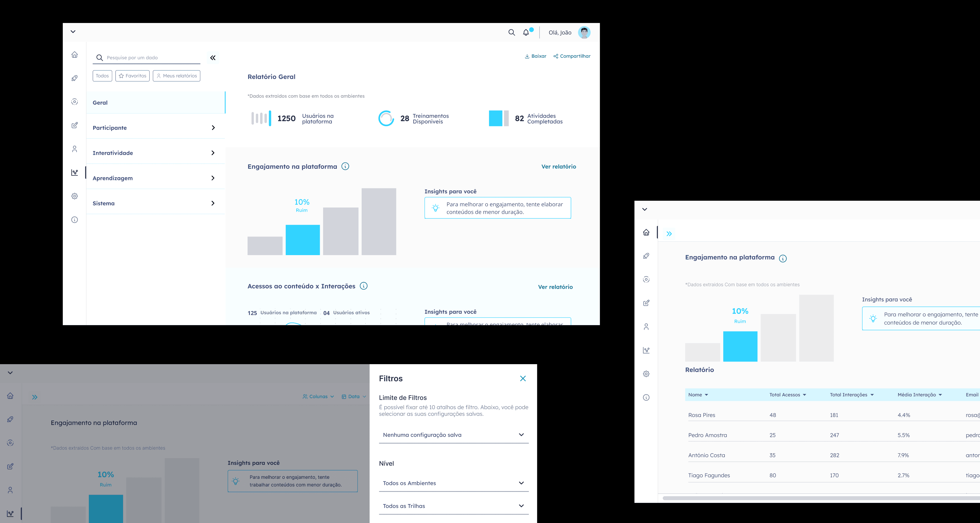Collapse the report sidebar with double-chevron
The width and height of the screenshot is (980, 523).
point(213,58)
